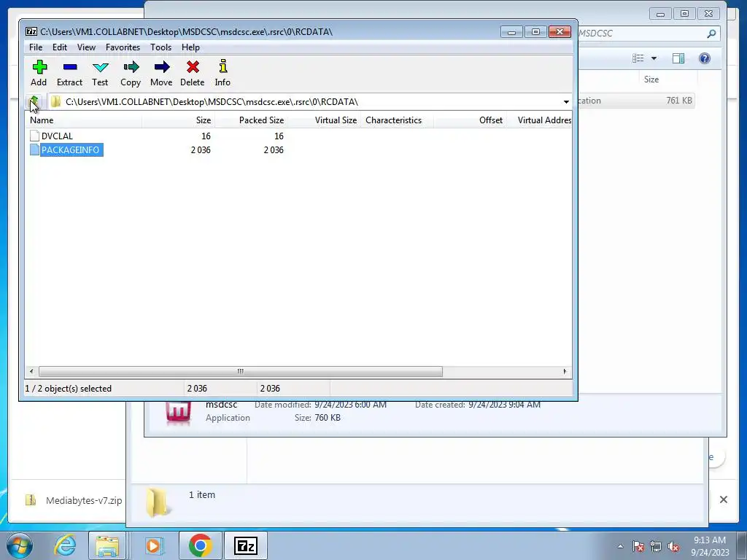Click the Extract toolbar icon

pyautogui.click(x=69, y=73)
